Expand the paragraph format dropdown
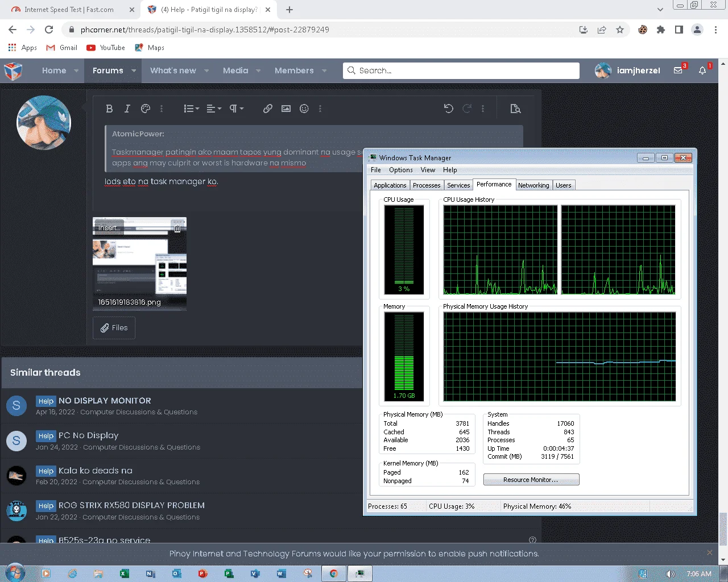 point(236,109)
